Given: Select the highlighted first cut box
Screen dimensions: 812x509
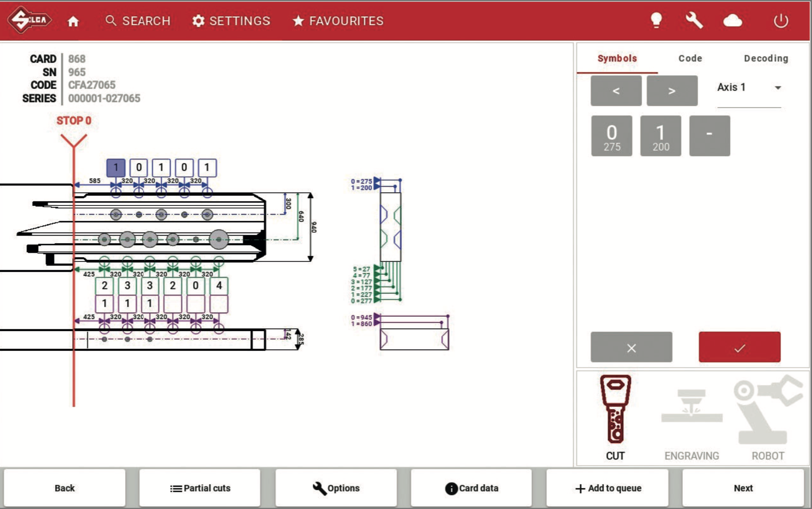Looking at the screenshot, I should [116, 168].
